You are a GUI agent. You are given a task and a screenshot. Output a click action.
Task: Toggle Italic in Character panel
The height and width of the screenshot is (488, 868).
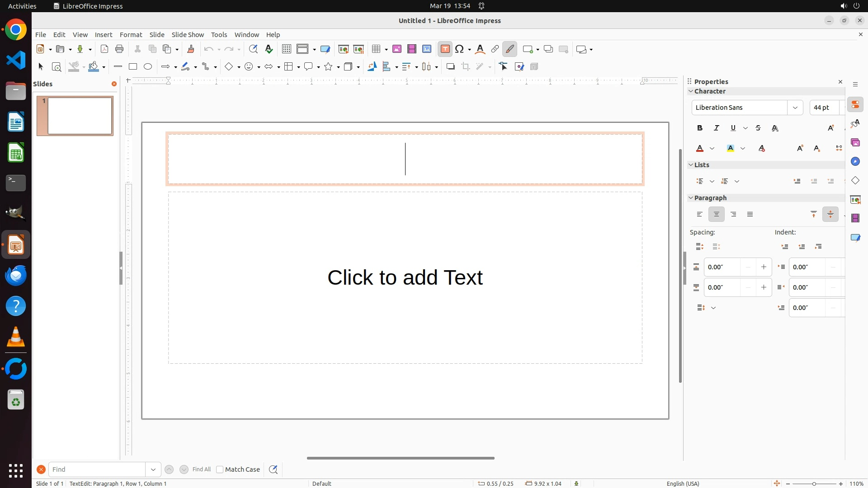pyautogui.click(x=717, y=128)
